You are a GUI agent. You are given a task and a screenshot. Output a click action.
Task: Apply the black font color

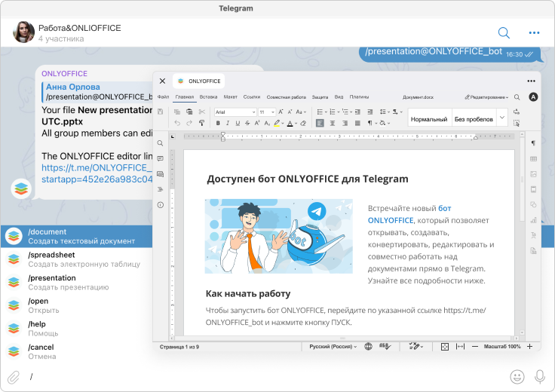click(x=290, y=123)
